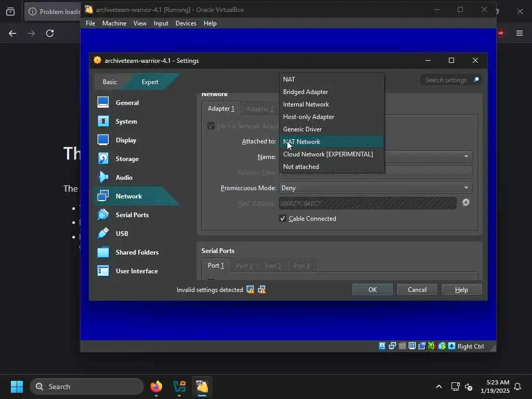Toggle Enable Network Adapter checkbox
Screen dimensions: 532x399
pyautogui.click(x=211, y=126)
